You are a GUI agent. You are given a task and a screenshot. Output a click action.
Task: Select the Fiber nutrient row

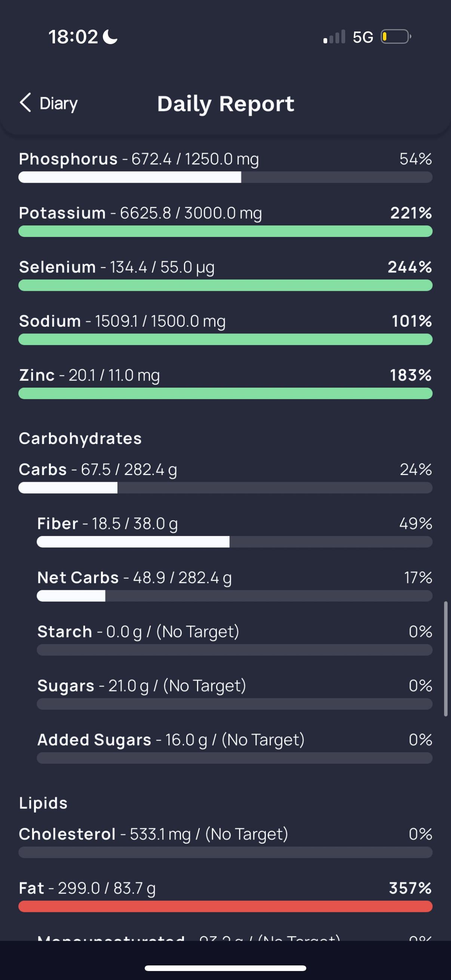coord(234,531)
